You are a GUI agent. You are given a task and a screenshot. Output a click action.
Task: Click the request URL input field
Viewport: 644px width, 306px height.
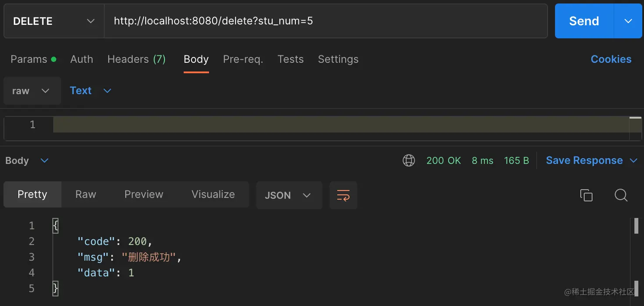(x=325, y=21)
